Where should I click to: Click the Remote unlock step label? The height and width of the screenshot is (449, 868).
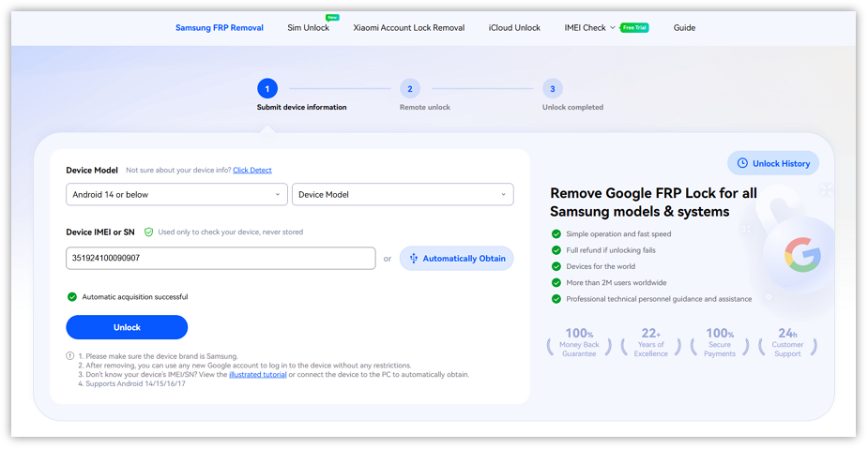tap(425, 107)
